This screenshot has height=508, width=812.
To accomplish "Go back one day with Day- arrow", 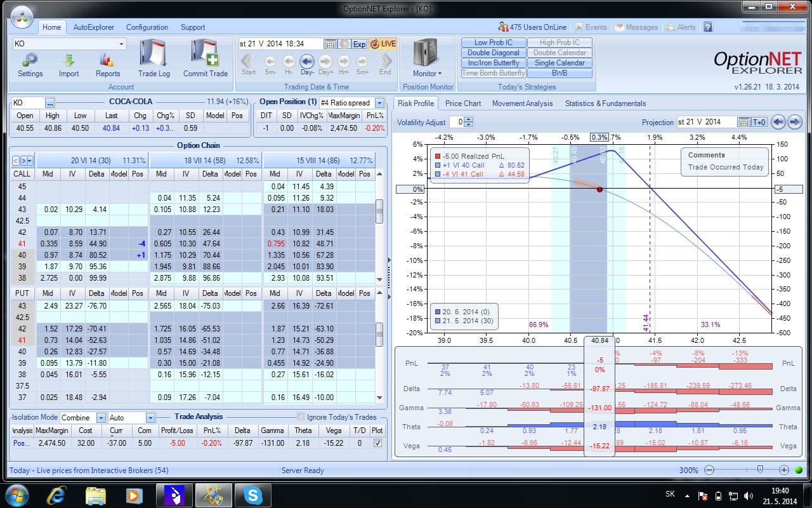I will (307, 62).
